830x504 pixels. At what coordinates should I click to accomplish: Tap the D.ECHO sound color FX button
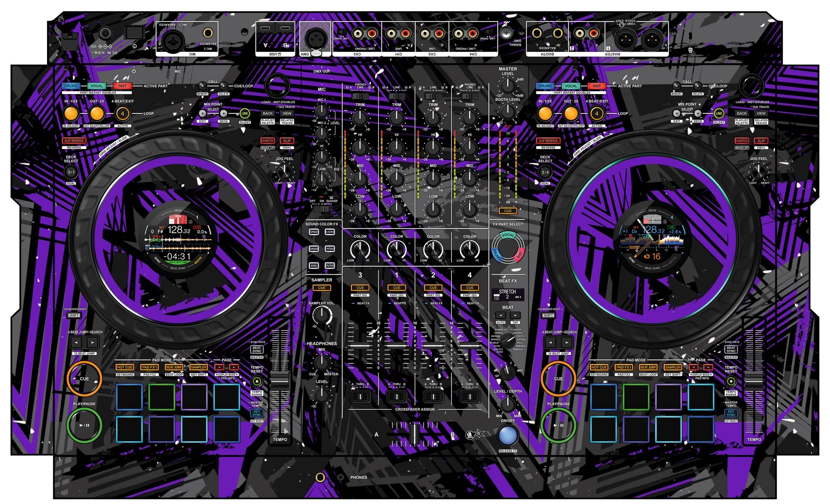(330, 232)
